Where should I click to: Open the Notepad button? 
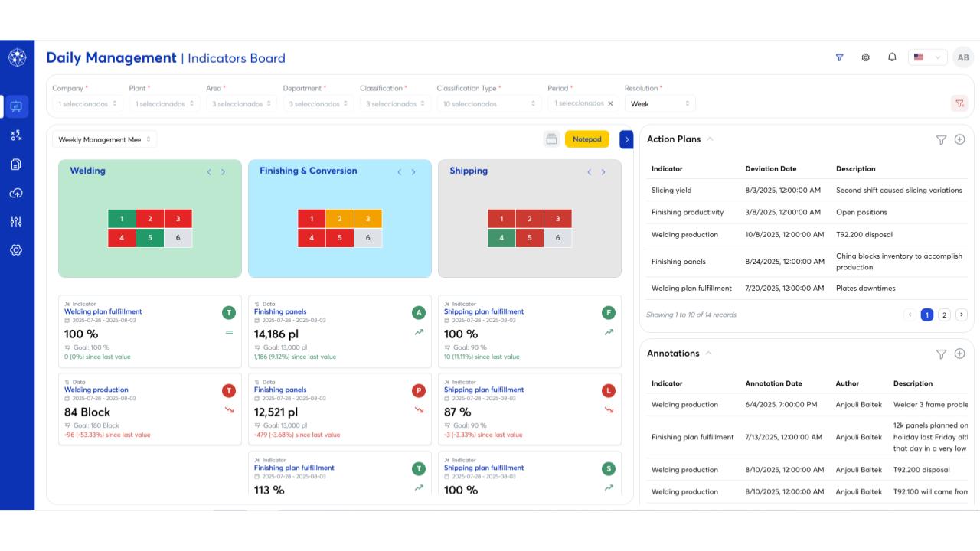click(x=586, y=139)
